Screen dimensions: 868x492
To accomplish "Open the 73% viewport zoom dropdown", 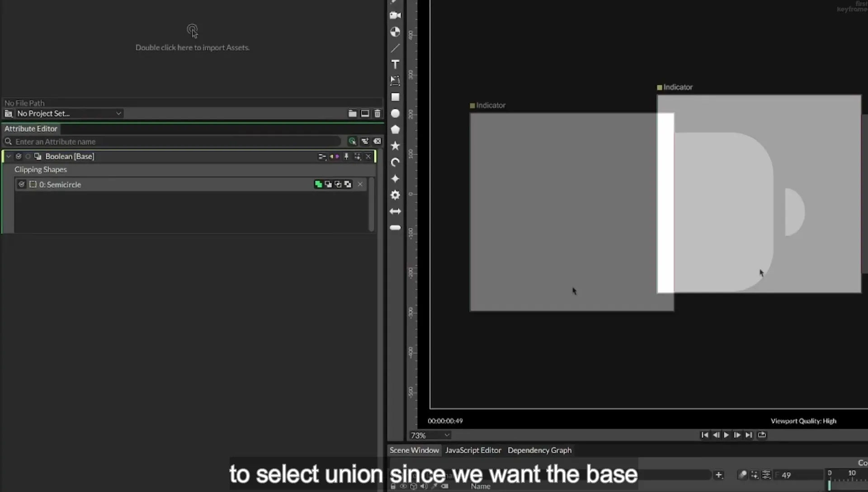I will [430, 435].
